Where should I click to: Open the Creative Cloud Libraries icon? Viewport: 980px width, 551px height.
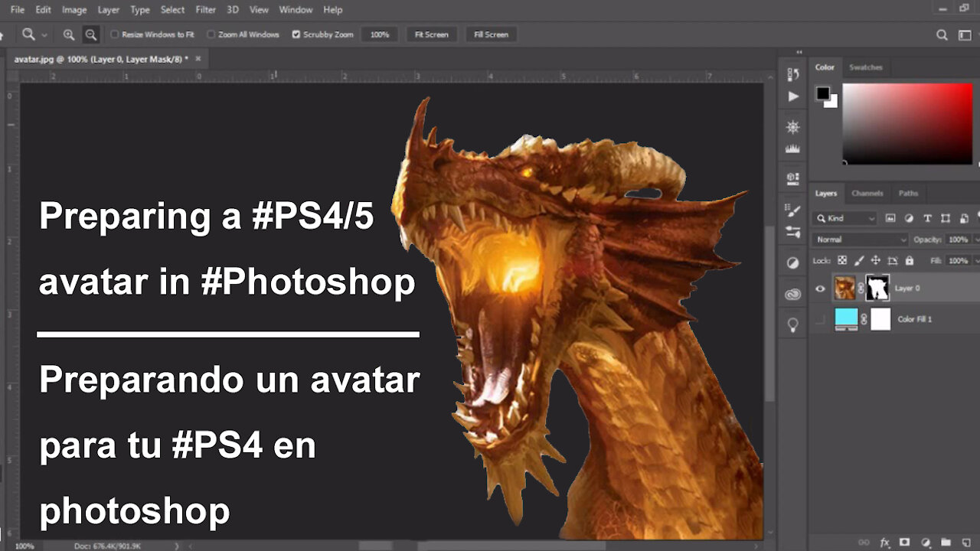point(792,294)
